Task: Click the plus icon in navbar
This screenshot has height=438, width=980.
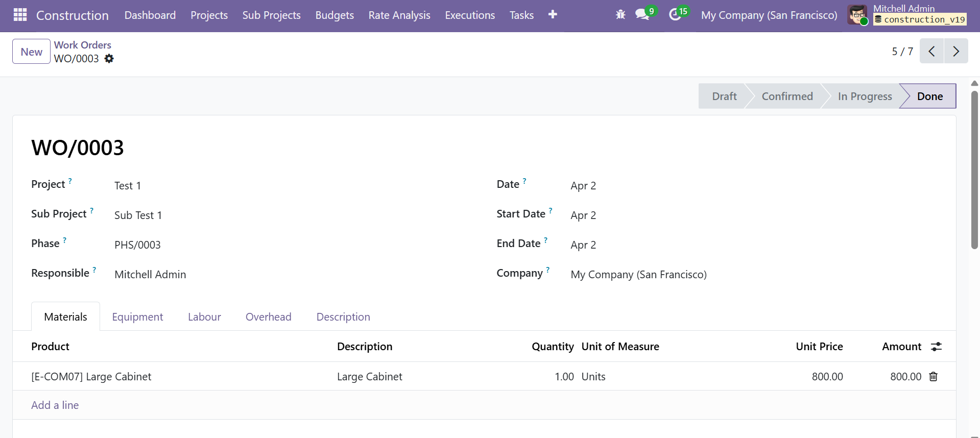Action: [553, 15]
